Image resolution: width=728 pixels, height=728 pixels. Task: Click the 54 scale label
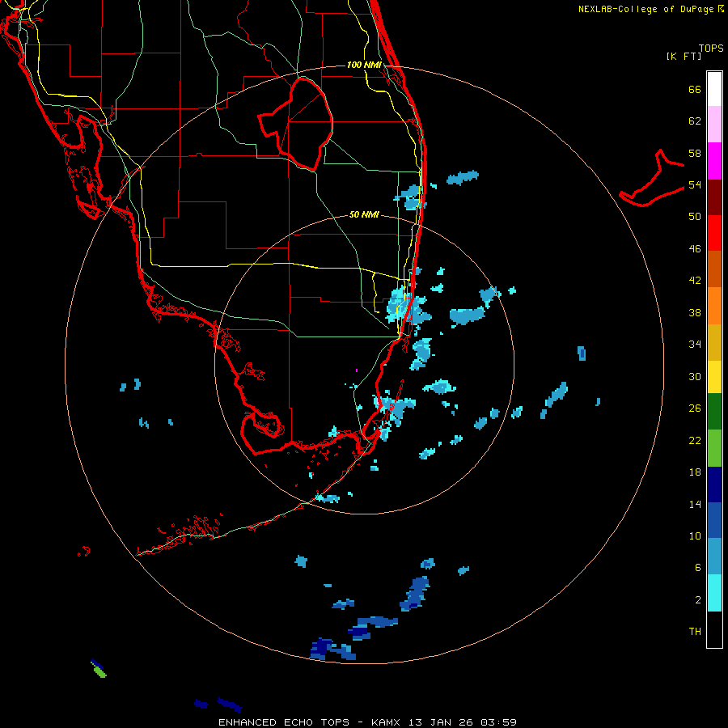point(695,184)
